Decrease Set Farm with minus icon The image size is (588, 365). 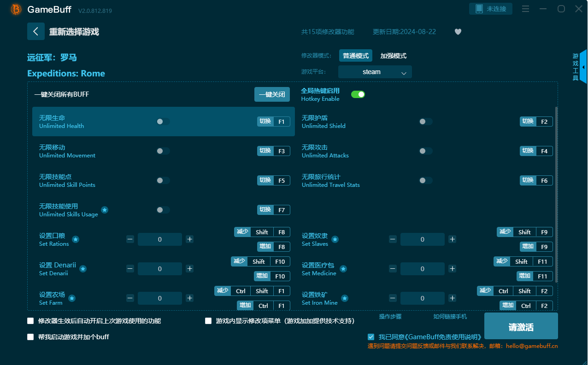tap(130, 298)
